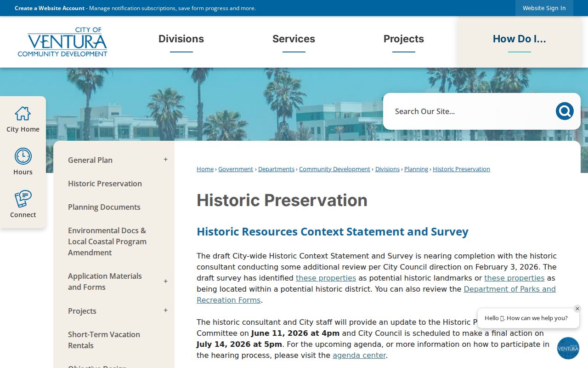Open the Projects top menu
This screenshot has height=368, width=588.
tap(404, 39)
